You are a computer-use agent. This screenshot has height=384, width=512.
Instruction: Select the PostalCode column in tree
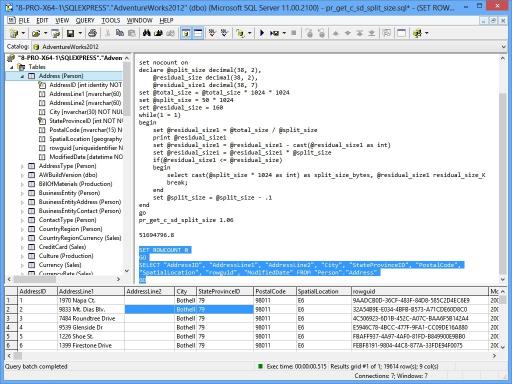pyautogui.click(x=86, y=130)
